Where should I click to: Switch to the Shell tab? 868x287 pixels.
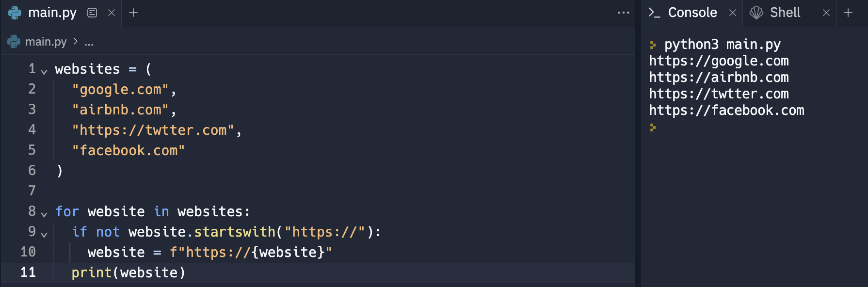[x=785, y=13]
